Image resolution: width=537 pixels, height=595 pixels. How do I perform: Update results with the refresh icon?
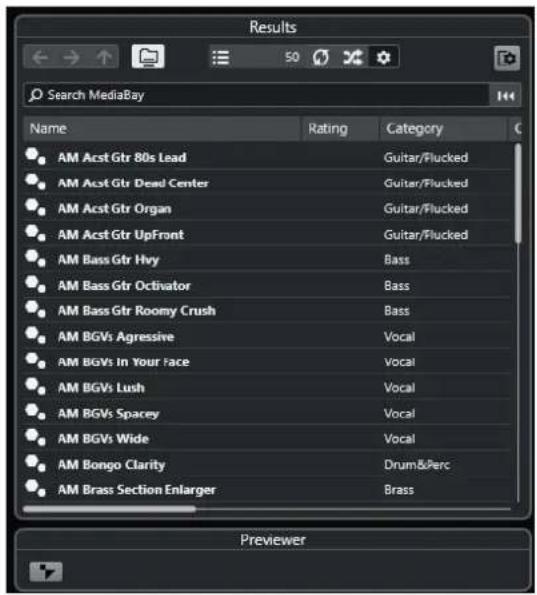pos(321,57)
